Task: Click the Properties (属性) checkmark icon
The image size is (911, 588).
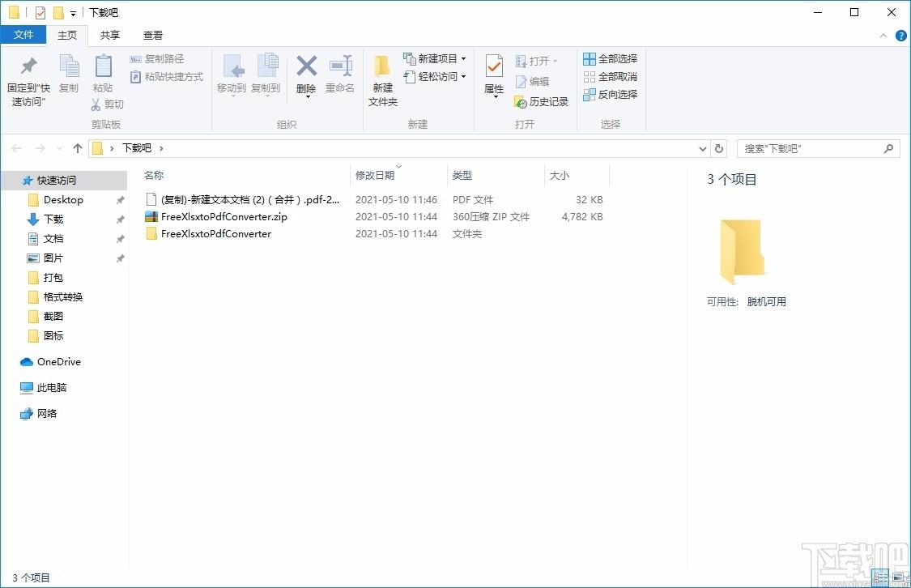Action: point(494,66)
